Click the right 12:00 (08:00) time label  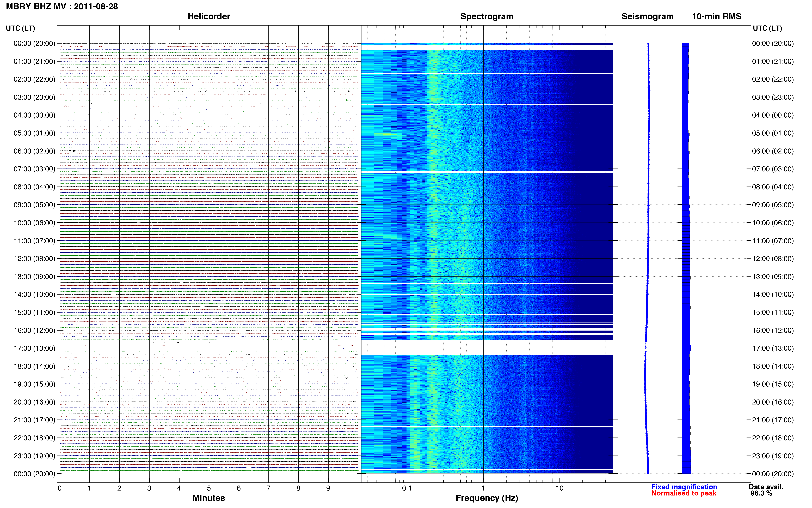(x=773, y=259)
